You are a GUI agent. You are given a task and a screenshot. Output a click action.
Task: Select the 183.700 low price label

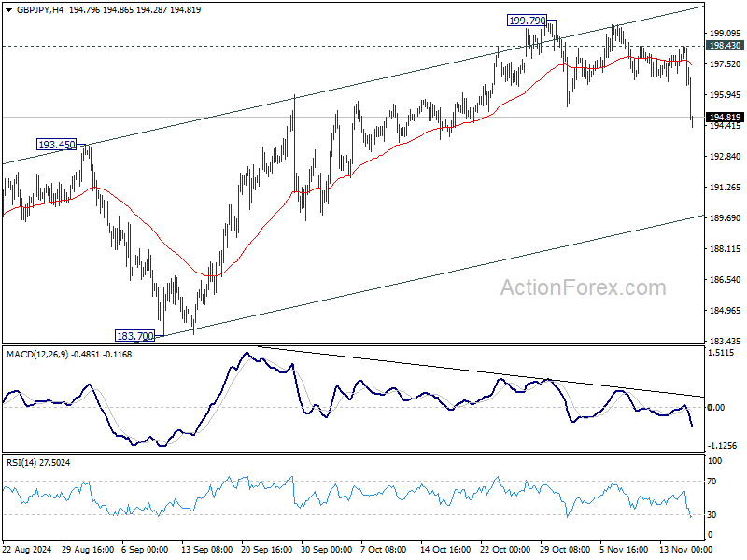click(x=135, y=336)
